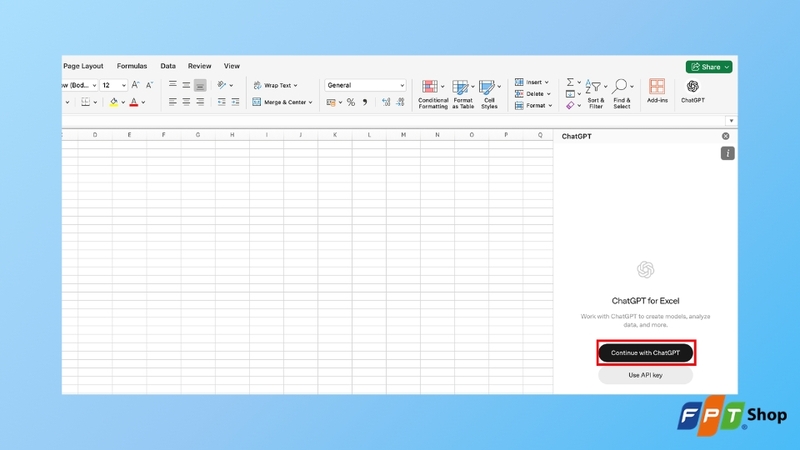The height and width of the screenshot is (450, 800).
Task: Apply comma style format
Action: point(365,103)
